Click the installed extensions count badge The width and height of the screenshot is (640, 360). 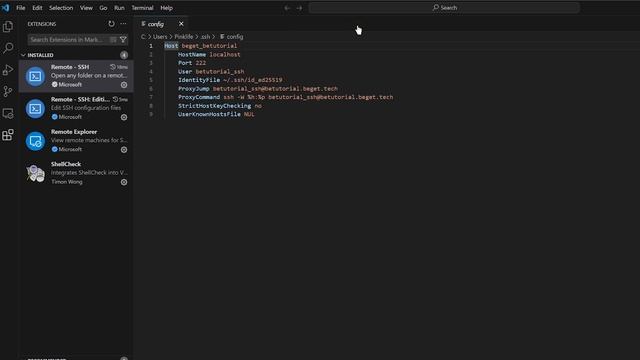click(124, 55)
